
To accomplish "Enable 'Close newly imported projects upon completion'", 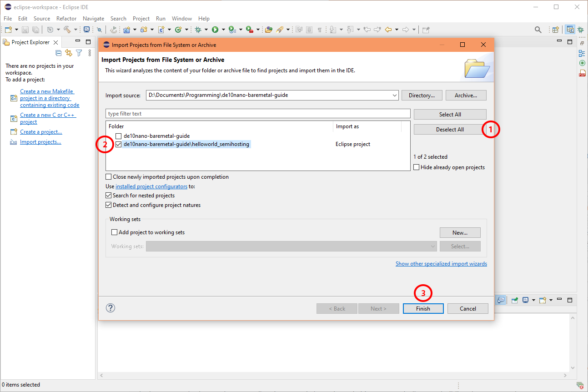I will 108,176.
